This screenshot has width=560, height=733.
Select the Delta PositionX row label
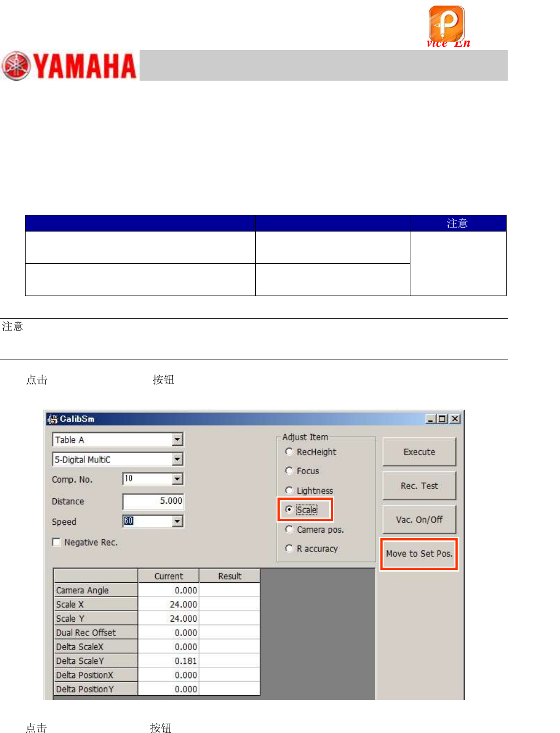pos(96,675)
